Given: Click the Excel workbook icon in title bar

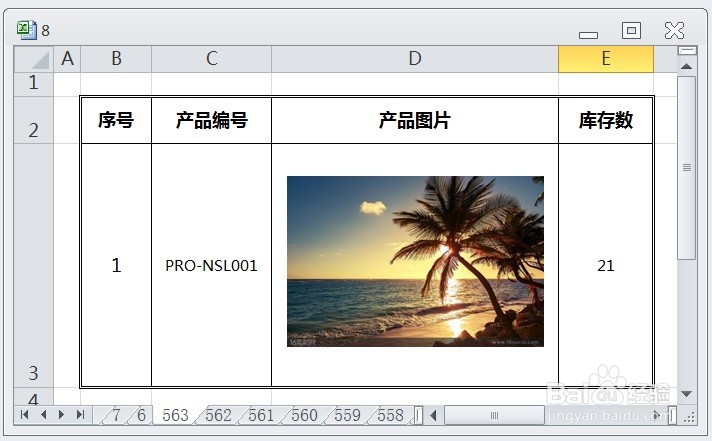Looking at the screenshot, I should 26,30.
